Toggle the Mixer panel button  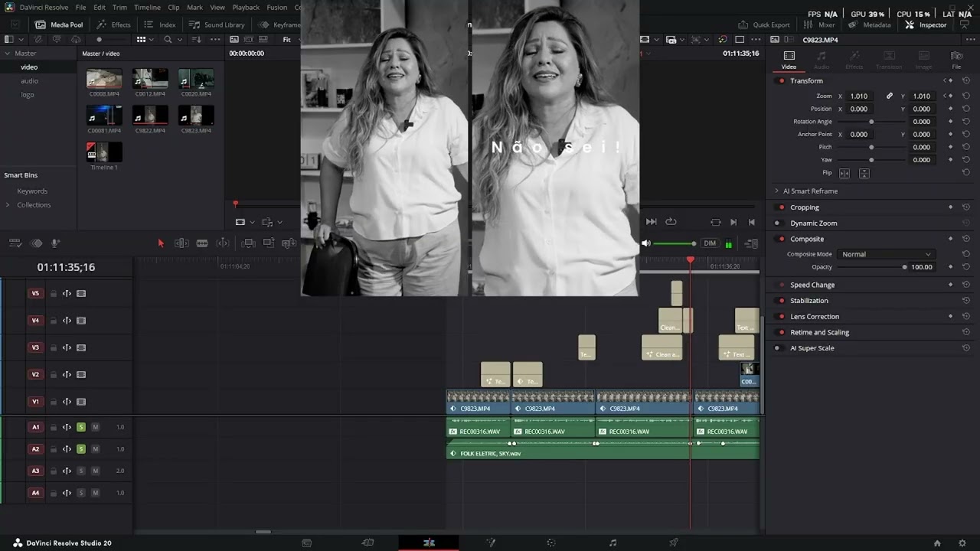point(819,24)
